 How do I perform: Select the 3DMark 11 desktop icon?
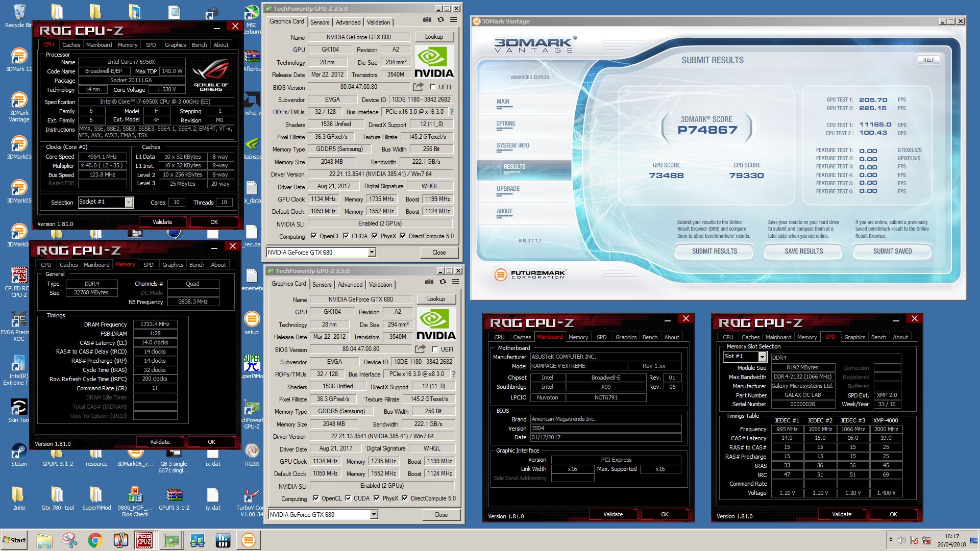point(19,60)
